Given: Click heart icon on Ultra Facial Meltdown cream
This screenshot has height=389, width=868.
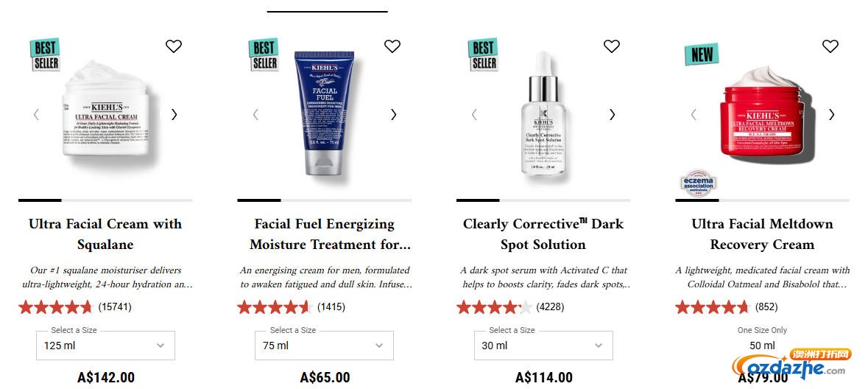Looking at the screenshot, I should click(x=830, y=46).
